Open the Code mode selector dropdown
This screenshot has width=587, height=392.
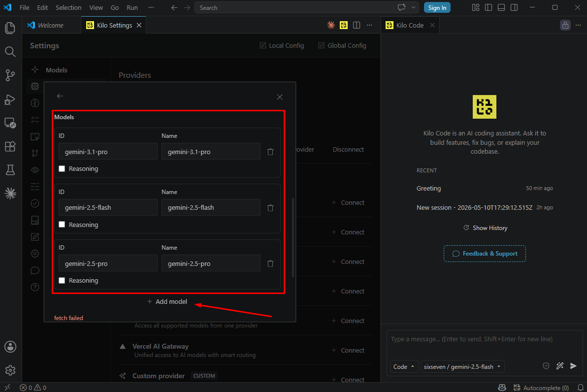coord(404,367)
